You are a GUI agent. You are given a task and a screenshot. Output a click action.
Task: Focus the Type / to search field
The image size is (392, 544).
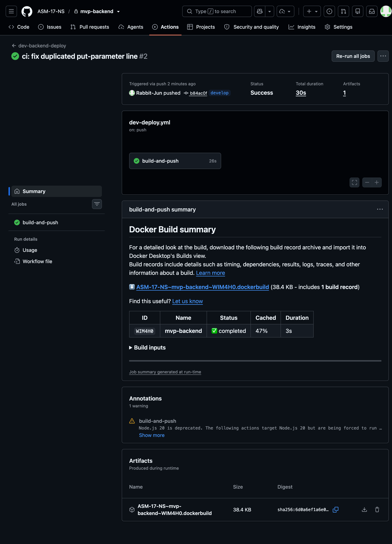click(x=217, y=11)
